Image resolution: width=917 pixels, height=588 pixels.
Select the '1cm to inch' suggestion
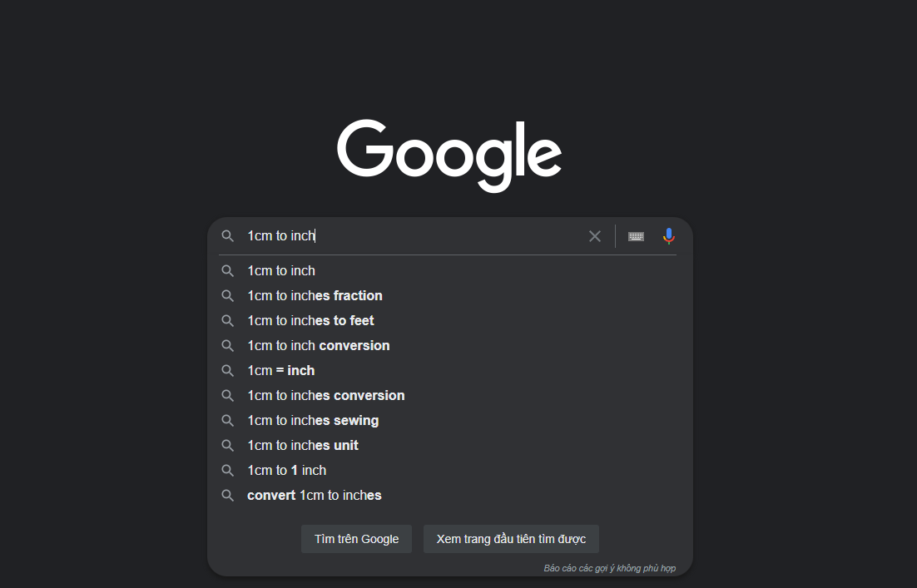click(281, 271)
